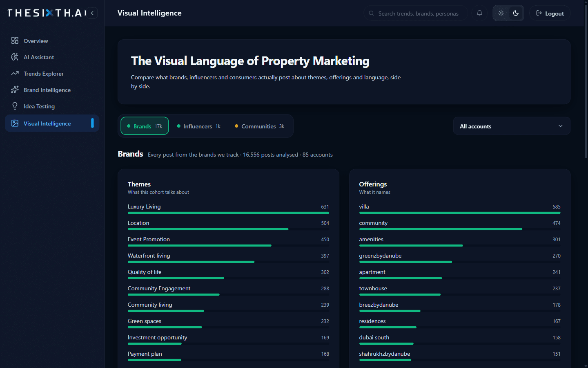Click the search magnifier icon
588x368 pixels.
pos(371,13)
